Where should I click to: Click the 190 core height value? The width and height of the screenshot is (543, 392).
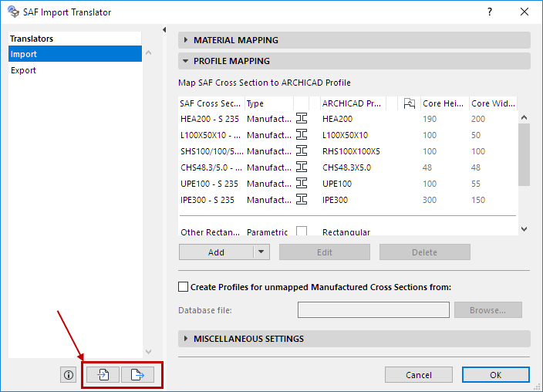click(430, 119)
